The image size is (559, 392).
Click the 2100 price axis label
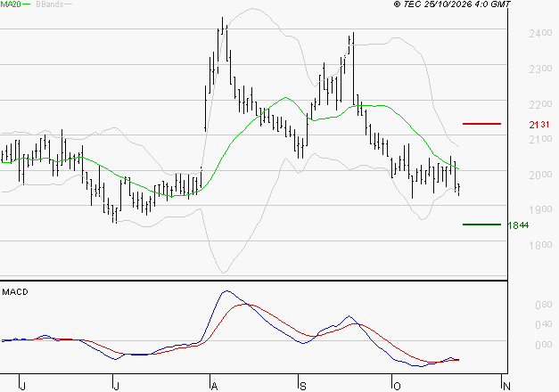click(x=540, y=139)
